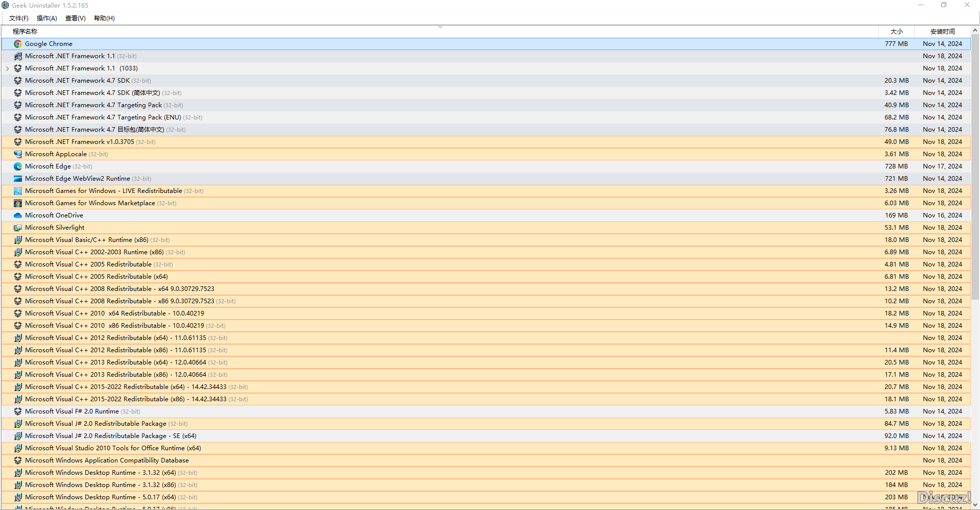Select the Microsoft Edge WebView2 Runtime icon

point(18,178)
